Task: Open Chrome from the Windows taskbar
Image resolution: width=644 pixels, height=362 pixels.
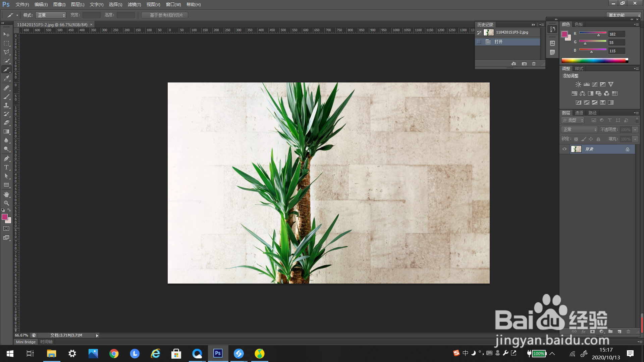Action: point(114,353)
